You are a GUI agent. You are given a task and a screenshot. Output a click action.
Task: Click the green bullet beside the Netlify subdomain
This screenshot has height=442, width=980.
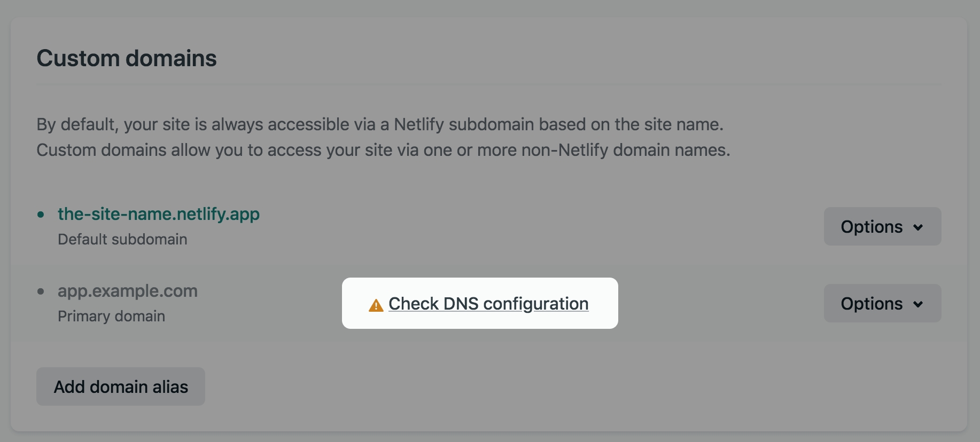coord(41,215)
